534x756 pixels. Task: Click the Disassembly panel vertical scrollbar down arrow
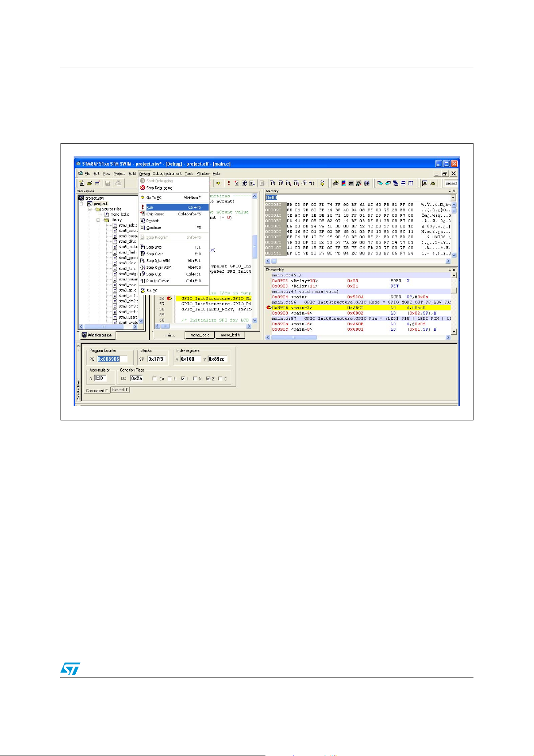[x=454, y=332]
